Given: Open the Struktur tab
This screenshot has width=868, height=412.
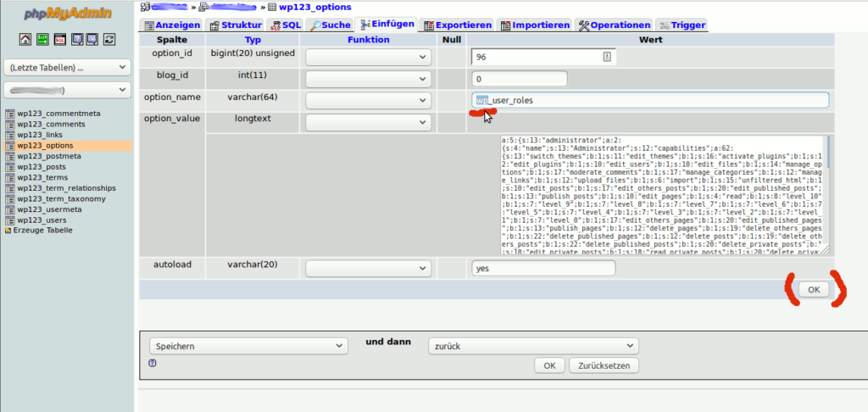Looking at the screenshot, I should (x=236, y=25).
